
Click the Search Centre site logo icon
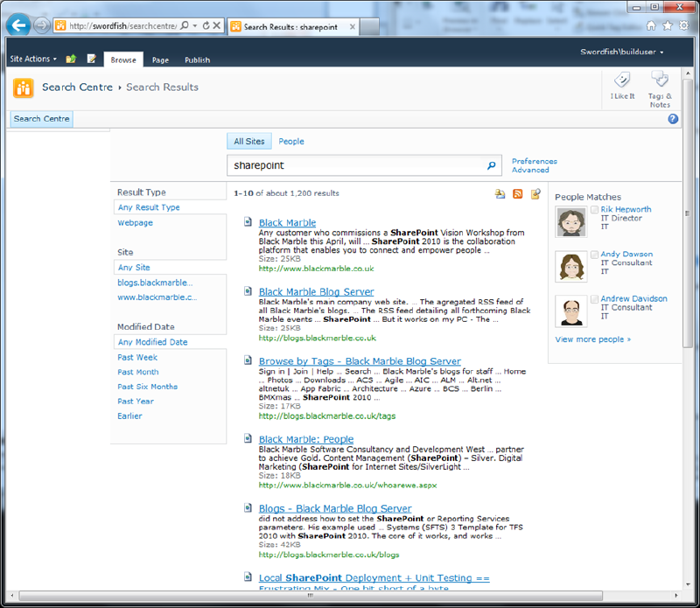24,87
